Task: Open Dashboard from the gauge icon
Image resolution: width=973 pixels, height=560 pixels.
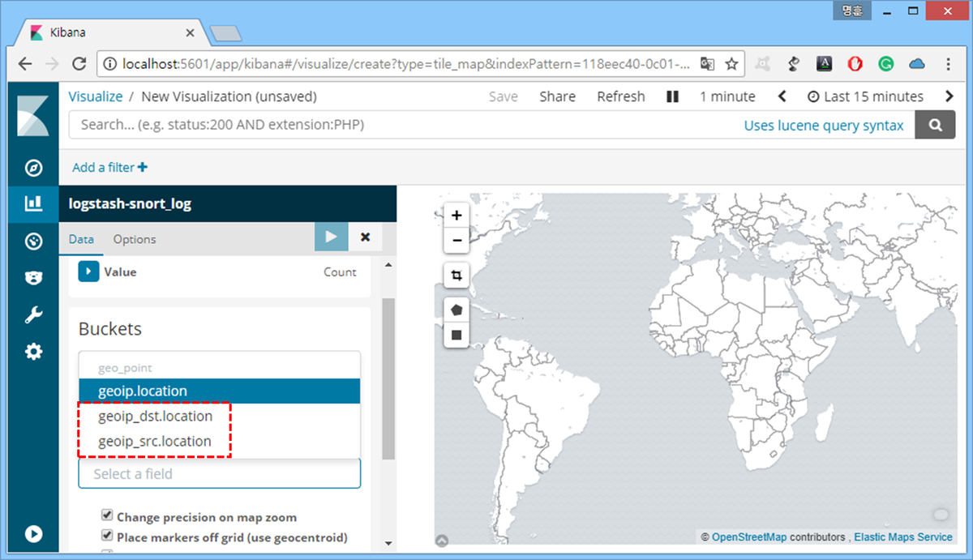Action: point(33,241)
